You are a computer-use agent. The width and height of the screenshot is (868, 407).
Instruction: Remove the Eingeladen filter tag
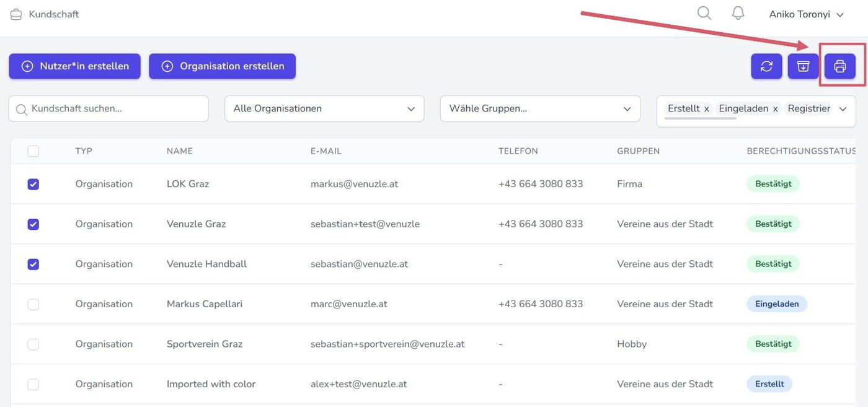coord(775,109)
